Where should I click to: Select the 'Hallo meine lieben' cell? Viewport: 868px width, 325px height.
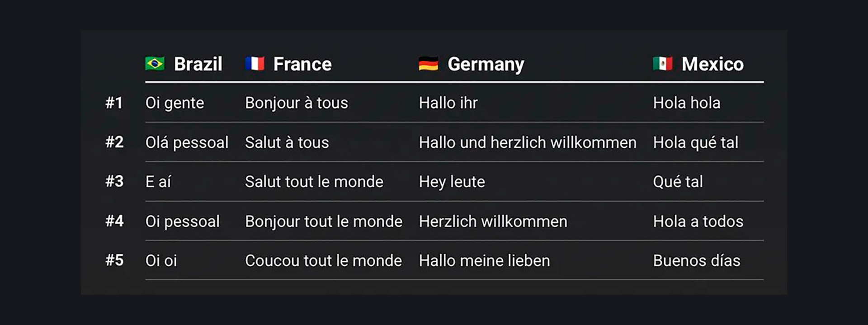(x=484, y=261)
